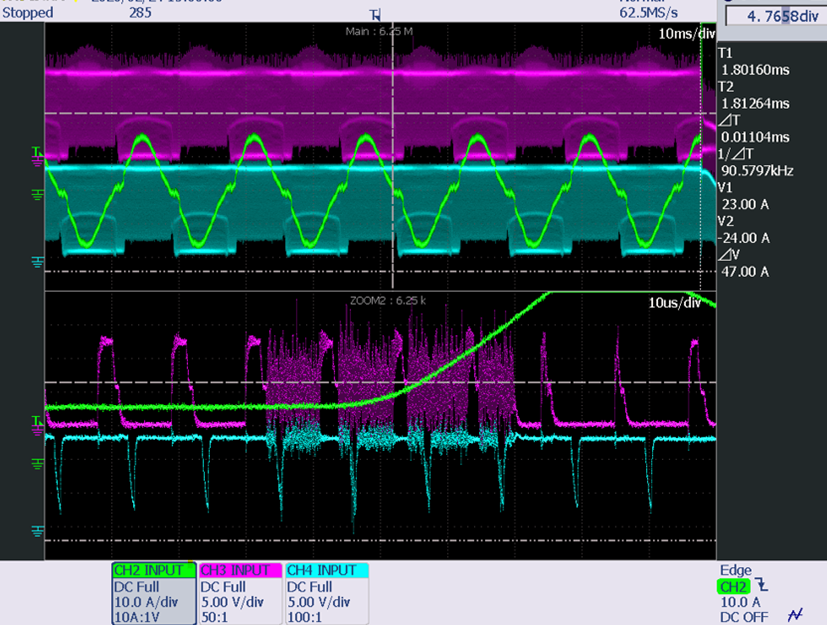Click the CH2 scale 10.0 A/div
This screenshot has height=625, width=827.
(146, 602)
